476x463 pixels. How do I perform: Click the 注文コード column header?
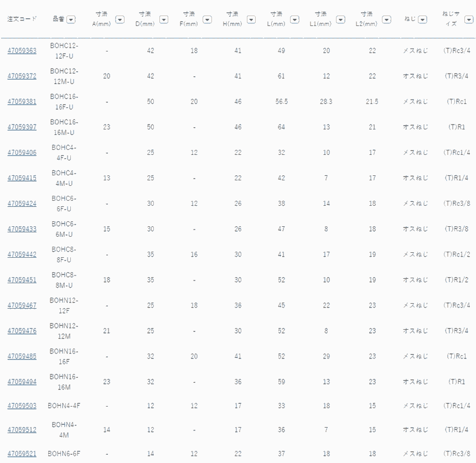(x=22, y=19)
